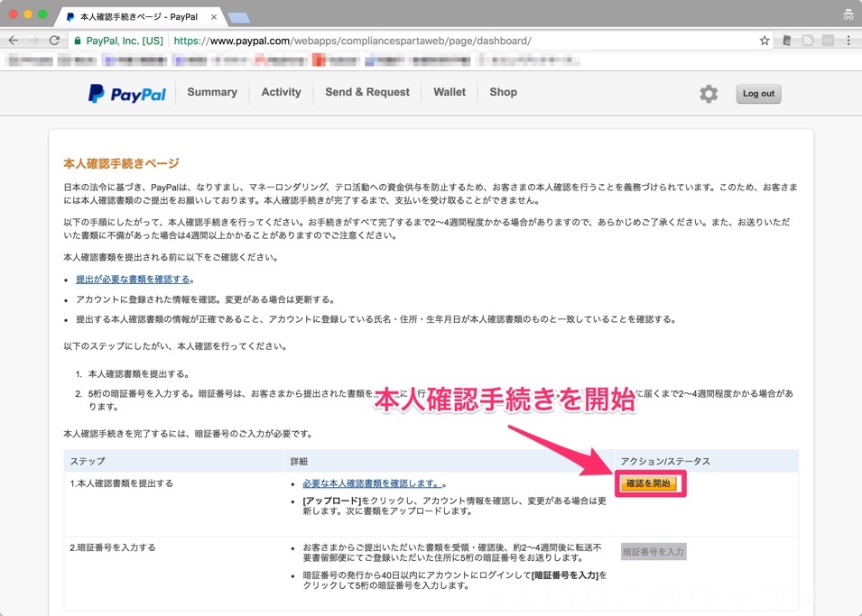Open the Wallet section
The width and height of the screenshot is (862, 616).
[449, 93]
